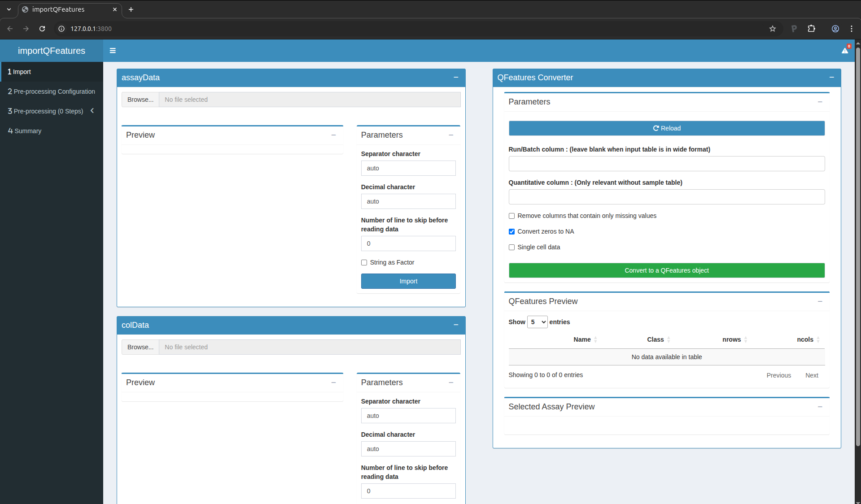Screen dimensions: 861x504
Task: Click colData 'No file selected' field
Action: click(x=310, y=347)
